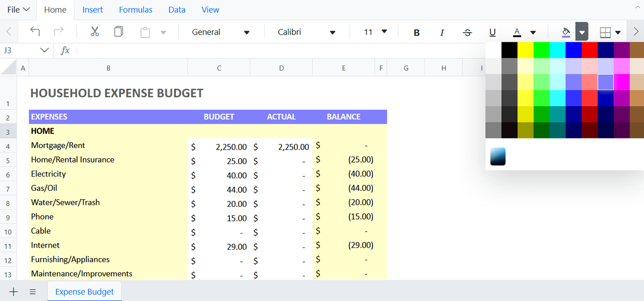Cut selection with scissors icon
Screen dimensions: 644x301
(95, 32)
